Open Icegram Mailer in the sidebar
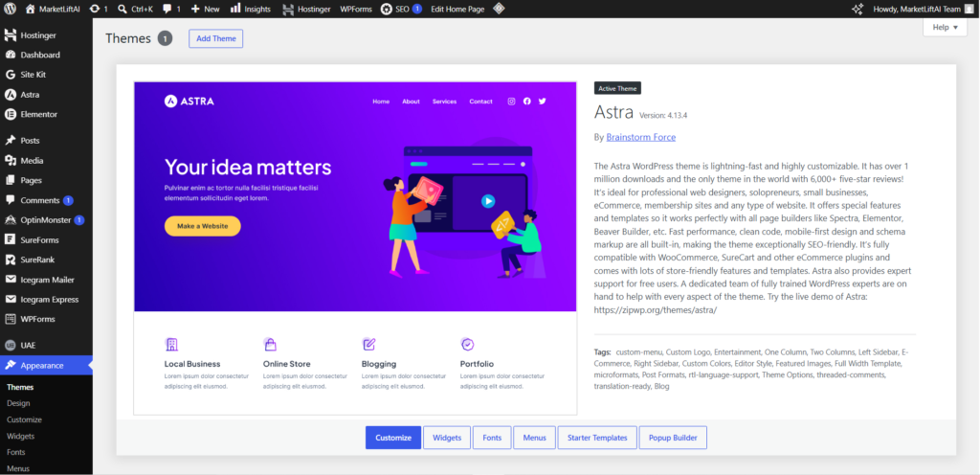 (x=46, y=280)
